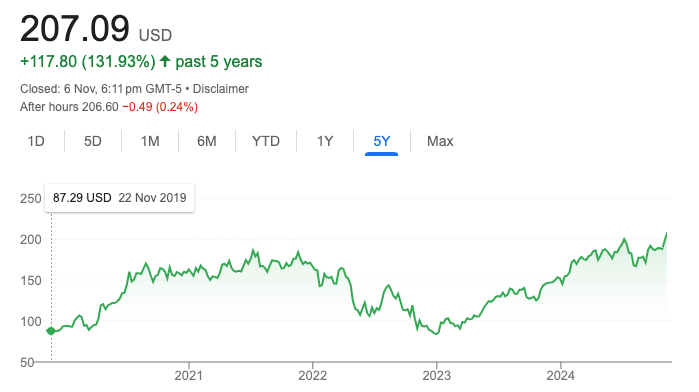This screenshot has height=392, width=699.
Task: Choose the 1M chart range
Action: pos(150,141)
